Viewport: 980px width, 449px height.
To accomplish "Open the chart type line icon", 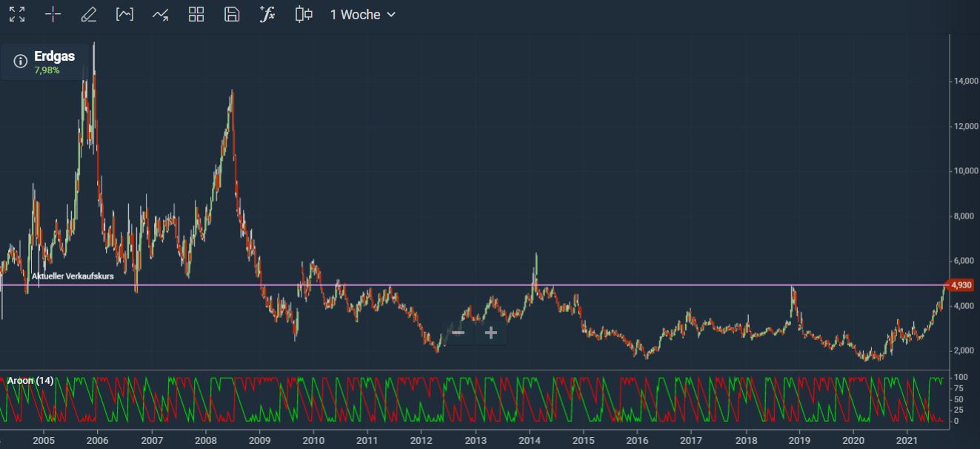I will tap(160, 14).
